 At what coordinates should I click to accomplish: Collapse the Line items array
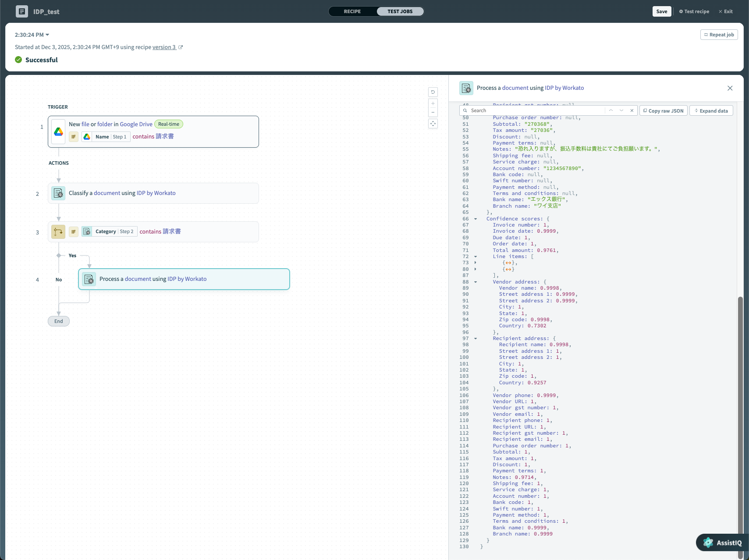476,257
